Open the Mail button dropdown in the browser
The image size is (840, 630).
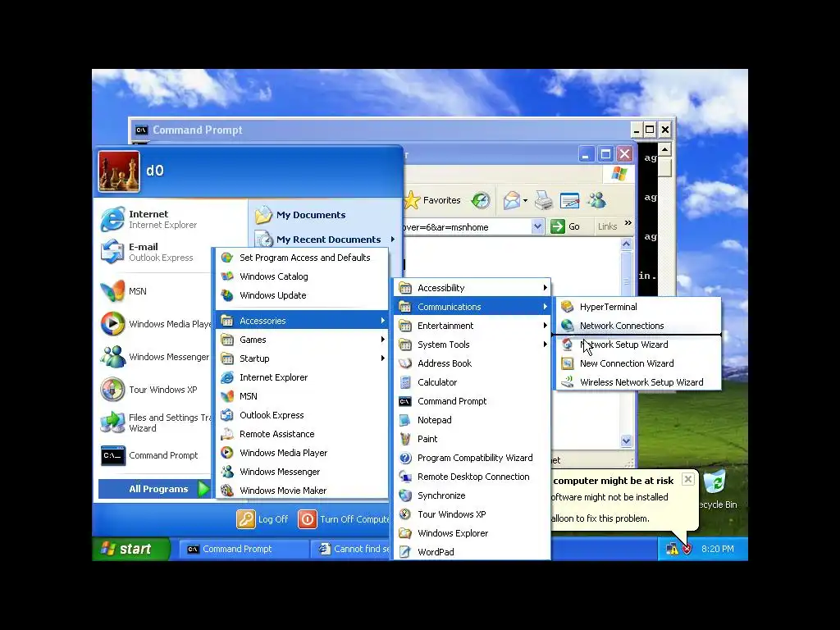525,201
